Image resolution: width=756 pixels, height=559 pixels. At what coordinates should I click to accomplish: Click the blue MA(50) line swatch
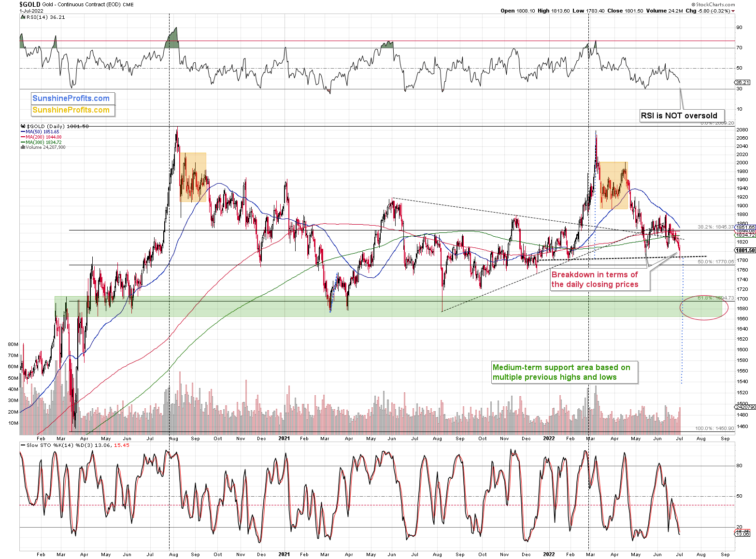(x=23, y=132)
